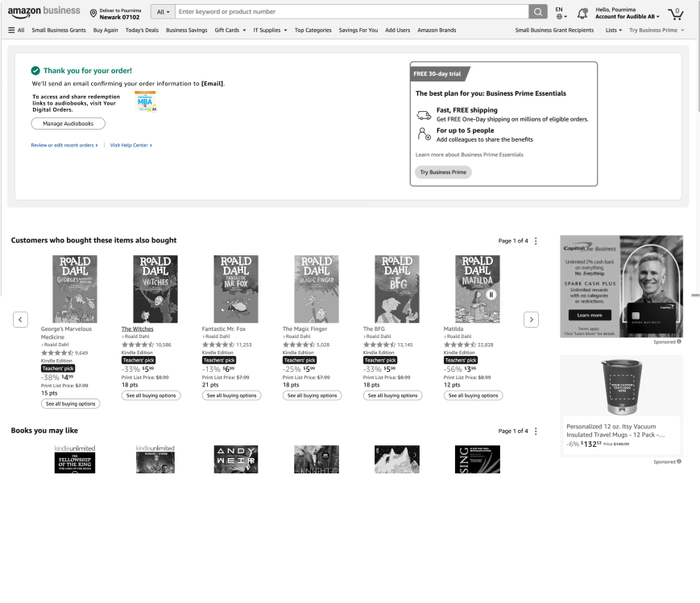Viewport: 700px width, 603px height.
Task: Open options menu for 'also bought' carousel
Action: pos(536,241)
